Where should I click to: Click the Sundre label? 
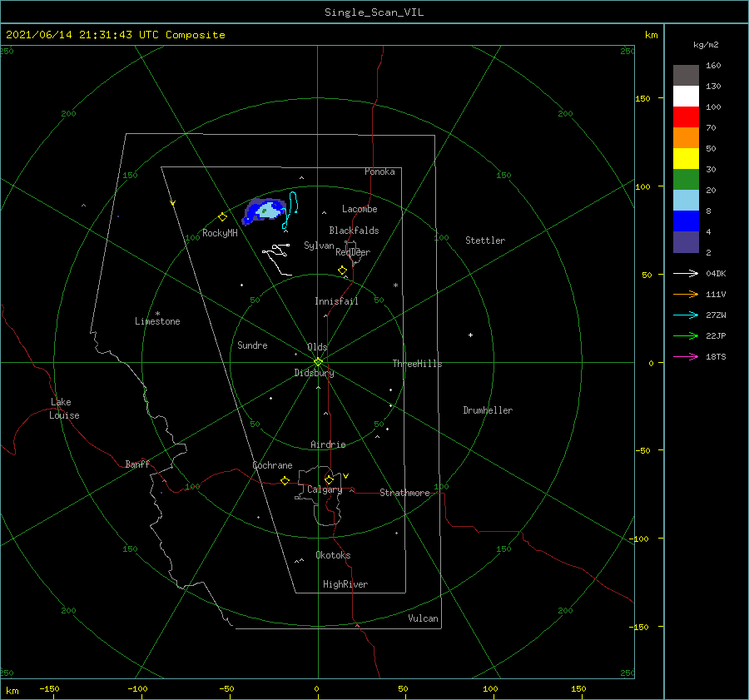[252, 345]
